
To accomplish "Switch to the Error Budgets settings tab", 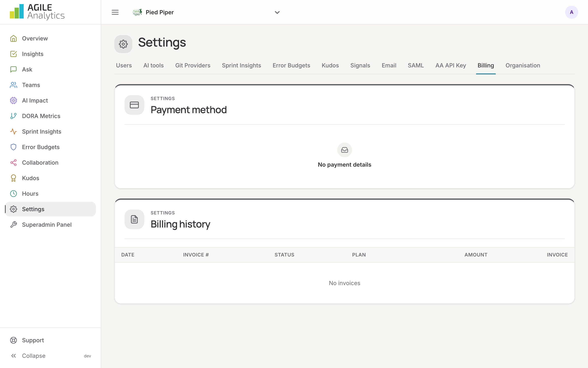I will click(x=291, y=66).
